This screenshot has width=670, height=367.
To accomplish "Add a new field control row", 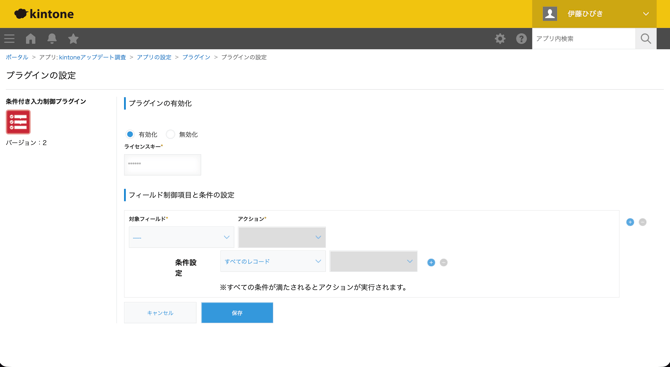I will pos(630,222).
